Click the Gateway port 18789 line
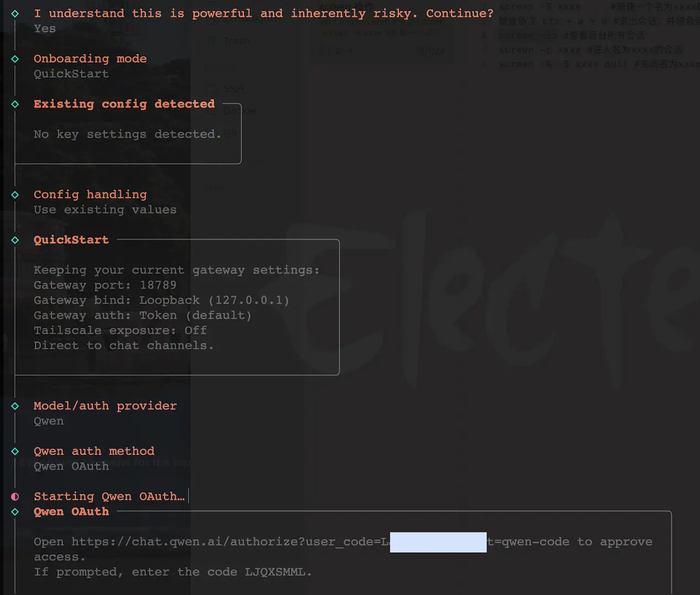700x595 pixels. 105,285
